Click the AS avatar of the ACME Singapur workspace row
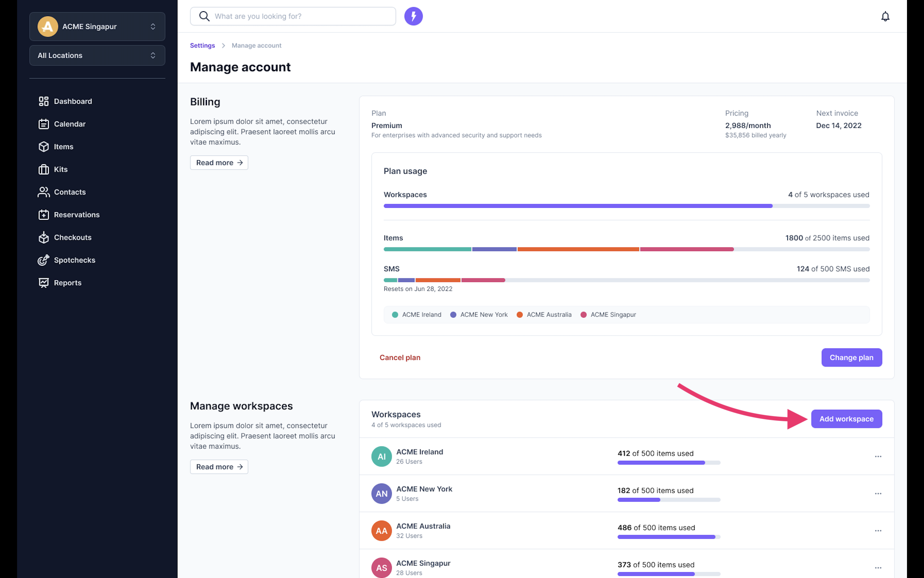This screenshot has height=578, width=924. tap(381, 568)
